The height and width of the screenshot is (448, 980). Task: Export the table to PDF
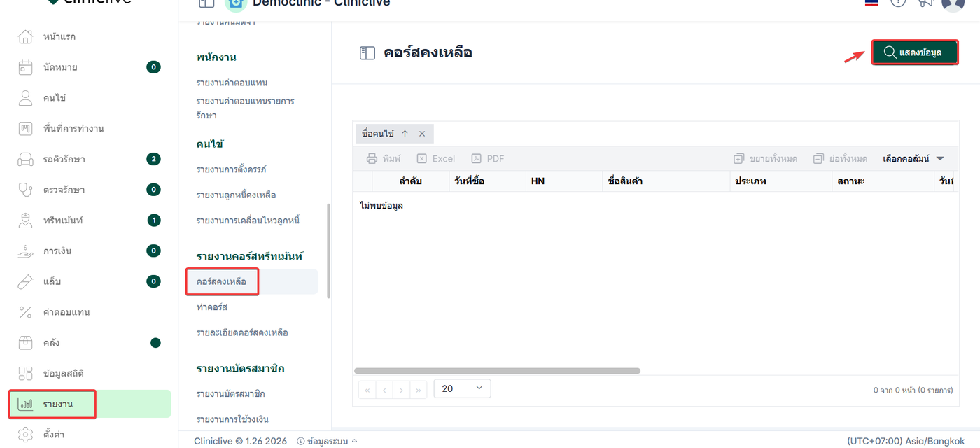488,159
